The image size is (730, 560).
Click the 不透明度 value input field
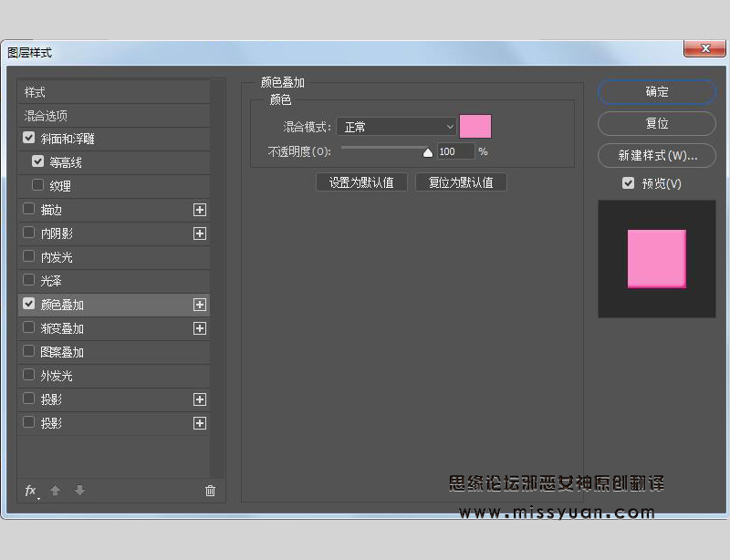pyautogui.click(x=455, y=150)
